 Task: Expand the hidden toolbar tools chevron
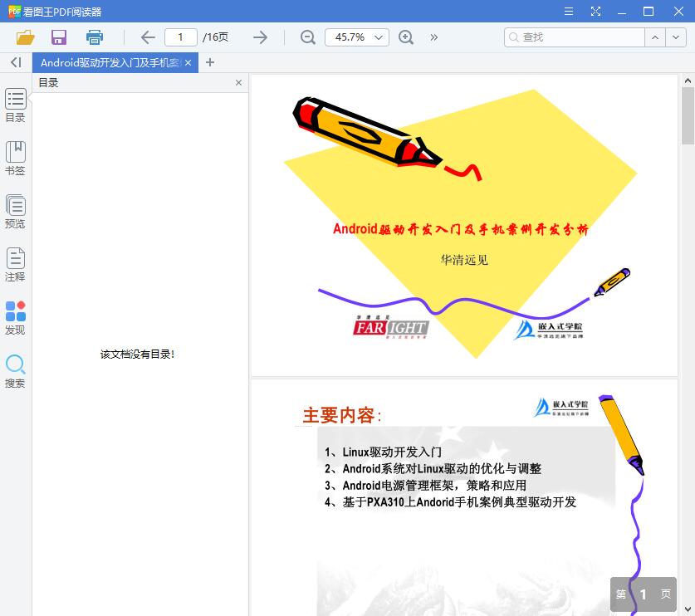pyautogui.click(x=433, y=37)
